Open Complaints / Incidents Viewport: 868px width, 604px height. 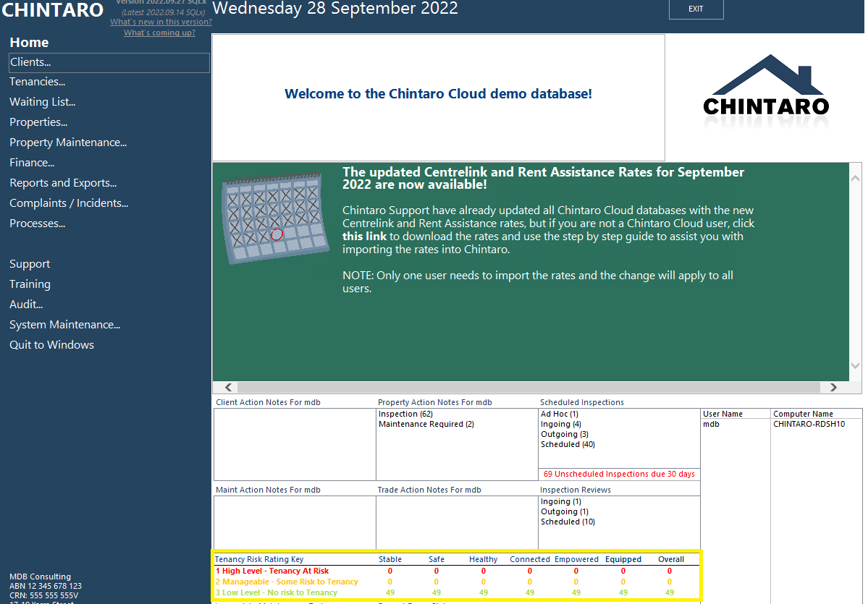pyautogui.click(x=69, y=203)
